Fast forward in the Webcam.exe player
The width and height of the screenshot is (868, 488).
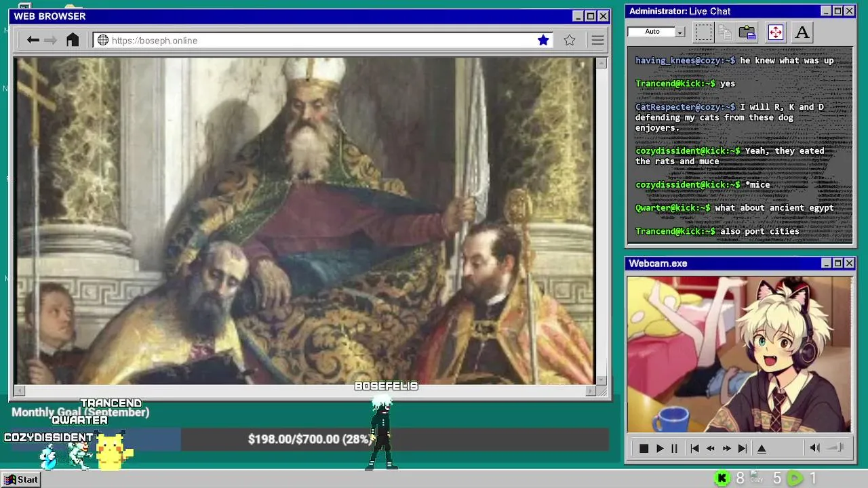(727, 448)
